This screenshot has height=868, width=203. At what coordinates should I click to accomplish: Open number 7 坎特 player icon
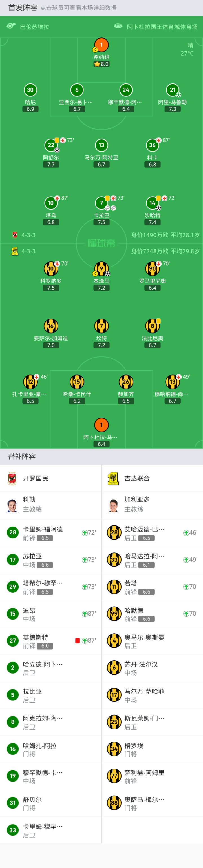pyautogui.click(x=101, y=326)
